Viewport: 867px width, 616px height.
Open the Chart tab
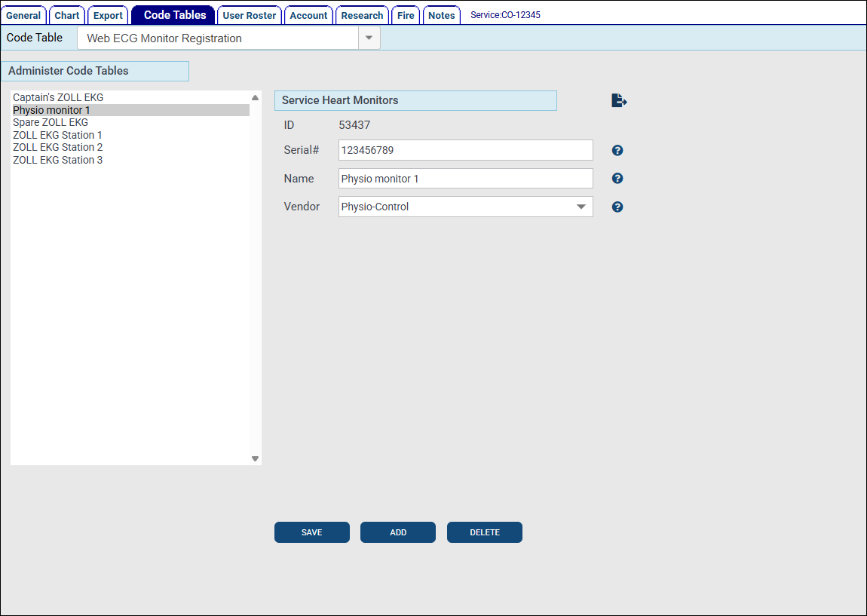click(67, 15)
